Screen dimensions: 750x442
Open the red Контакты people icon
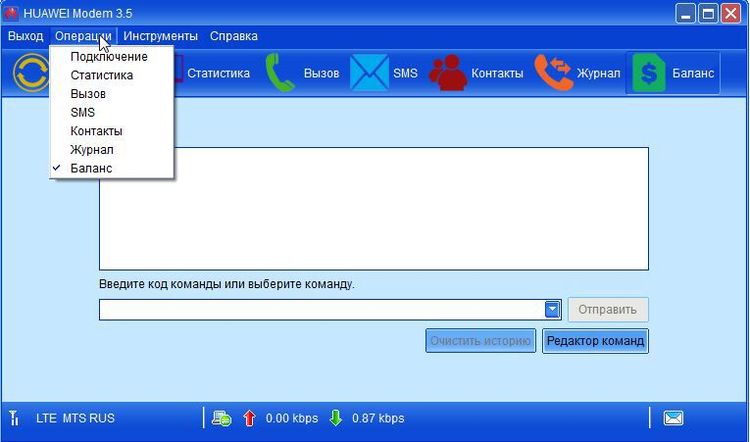pyautogui.click(x=448, y=73)
